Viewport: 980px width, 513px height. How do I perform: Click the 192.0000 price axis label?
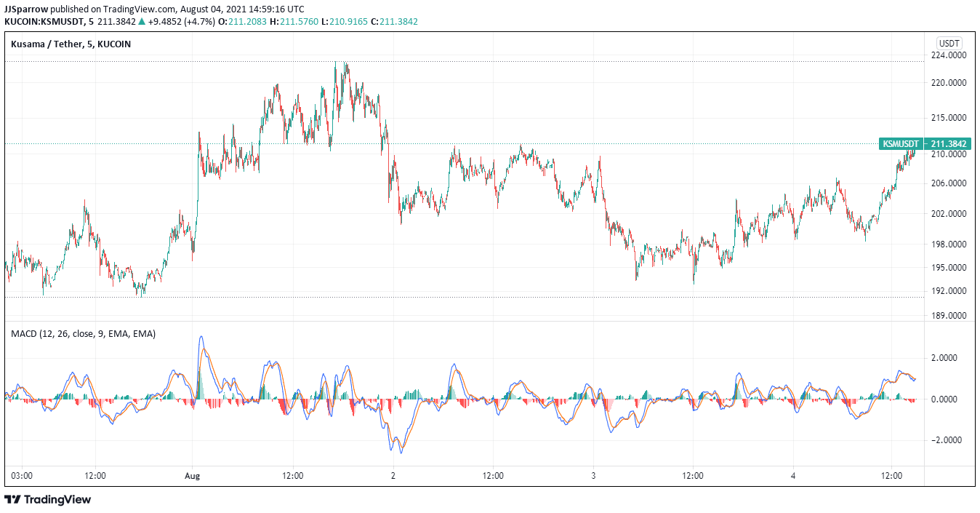tap(949, 291)
